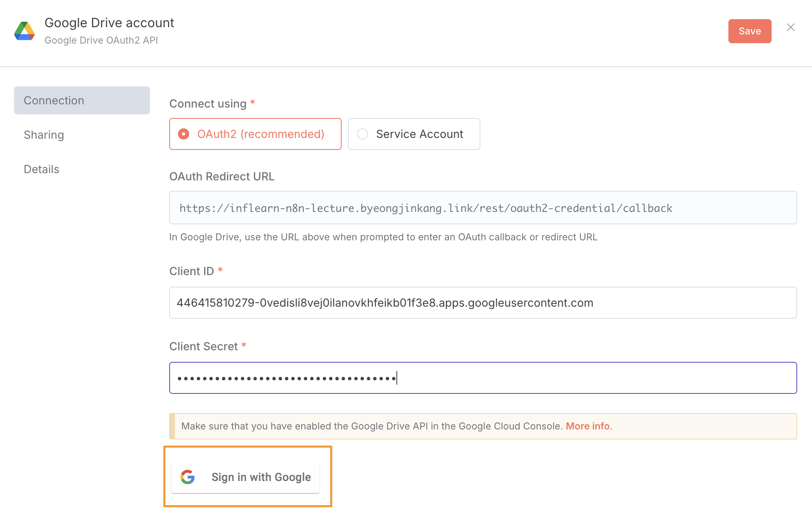Click the Google Drive OAuth2 API subtitle

(x=101, y=40)
